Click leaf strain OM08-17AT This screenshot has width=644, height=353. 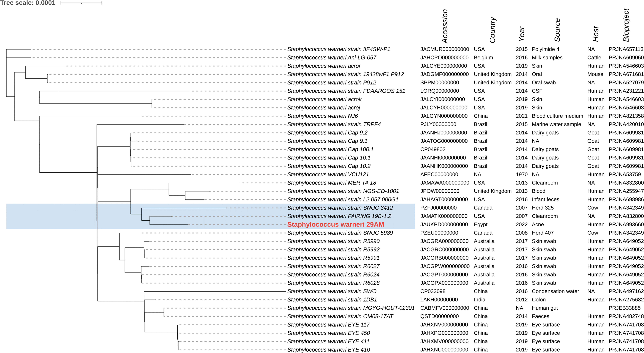point(340,316)
